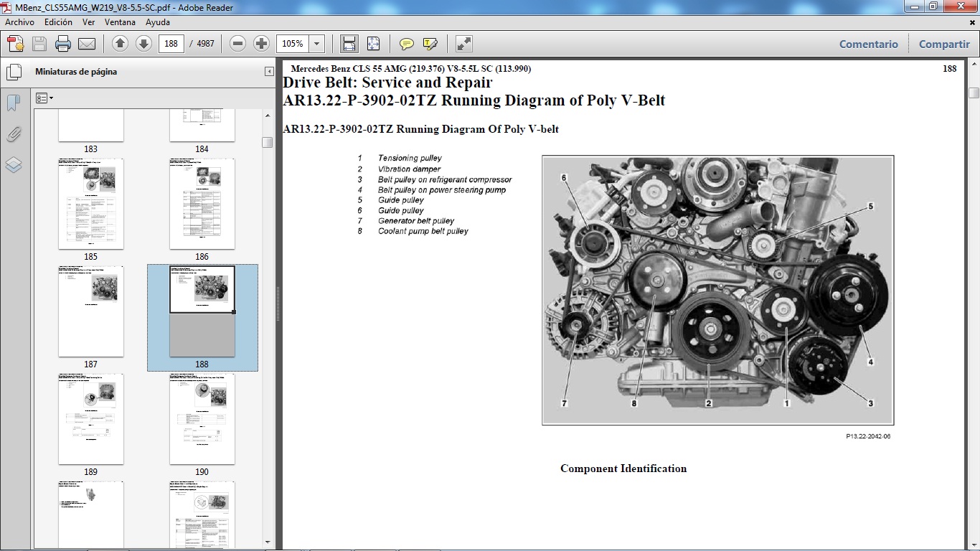Select the page thumbnails panel icon
The width and height of the screenshot is (980, 551).
(x=14, y=72)
